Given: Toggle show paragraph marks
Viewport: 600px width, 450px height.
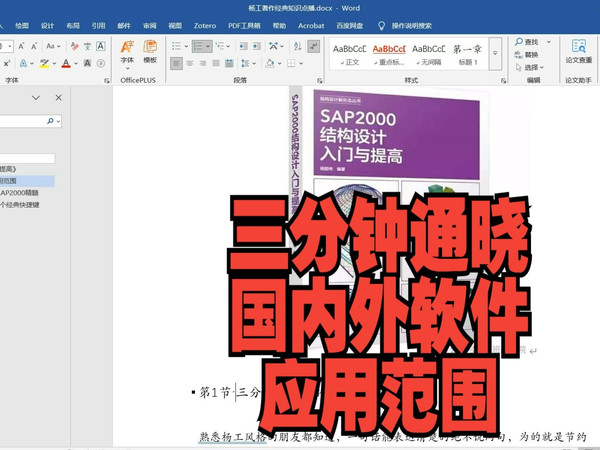Looking at the screenshot, I should [x=314, y=46].
